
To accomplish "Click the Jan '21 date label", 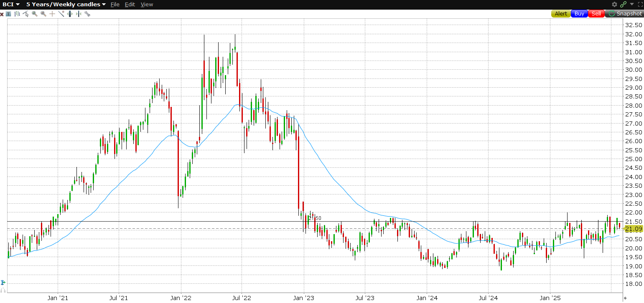I will pos(58,298).
